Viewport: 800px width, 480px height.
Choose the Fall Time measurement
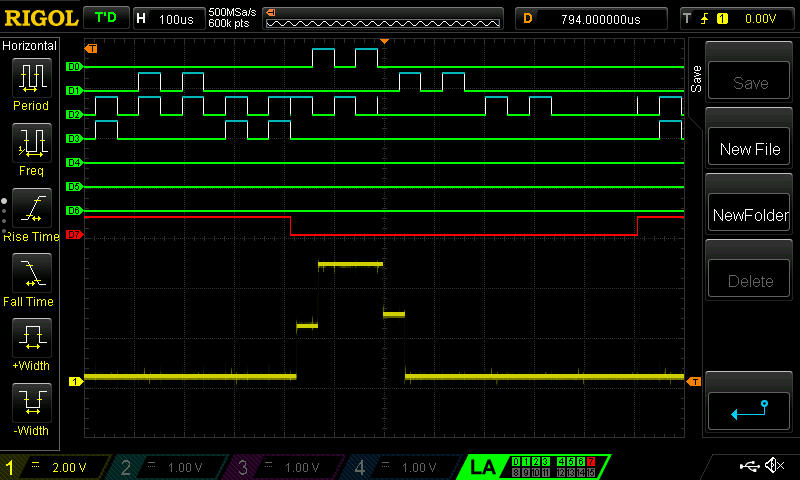tap(31, 273)
